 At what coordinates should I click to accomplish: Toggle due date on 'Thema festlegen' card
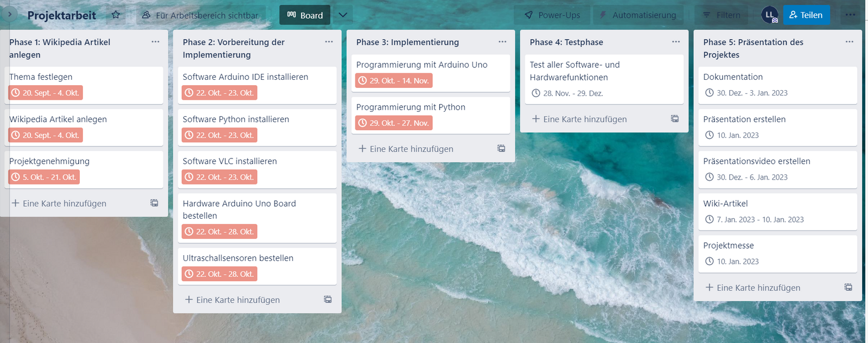tap(46, 93)
